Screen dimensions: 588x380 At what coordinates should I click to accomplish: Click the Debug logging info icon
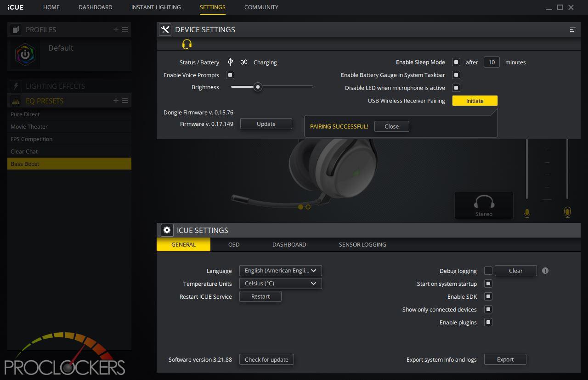[x=545, y=271]
